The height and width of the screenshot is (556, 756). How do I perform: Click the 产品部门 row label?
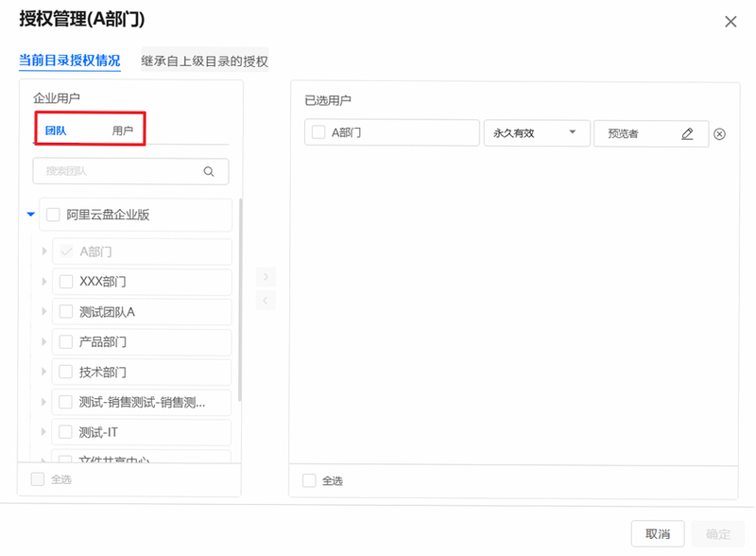click(103, 341)
